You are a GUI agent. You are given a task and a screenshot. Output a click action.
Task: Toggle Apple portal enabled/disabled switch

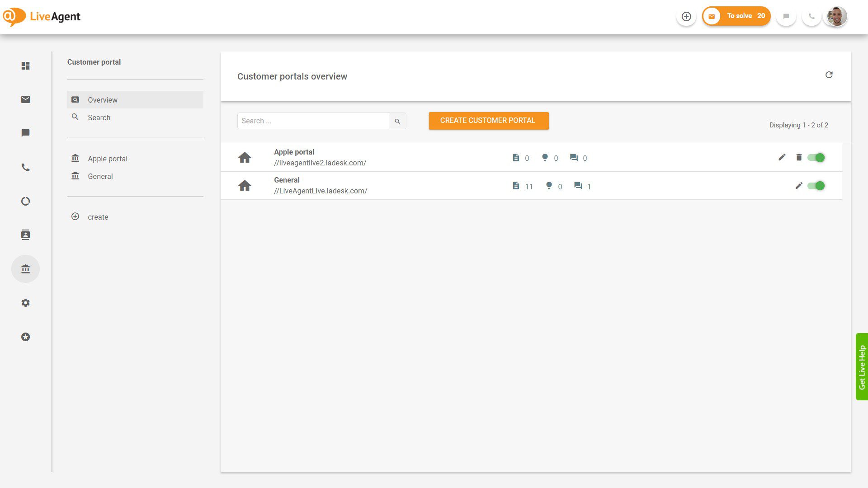[817, 157]
